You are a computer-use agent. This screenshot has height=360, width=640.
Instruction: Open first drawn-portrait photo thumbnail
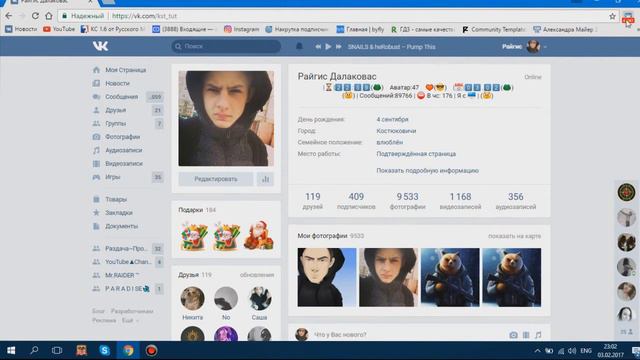(327, 277)
